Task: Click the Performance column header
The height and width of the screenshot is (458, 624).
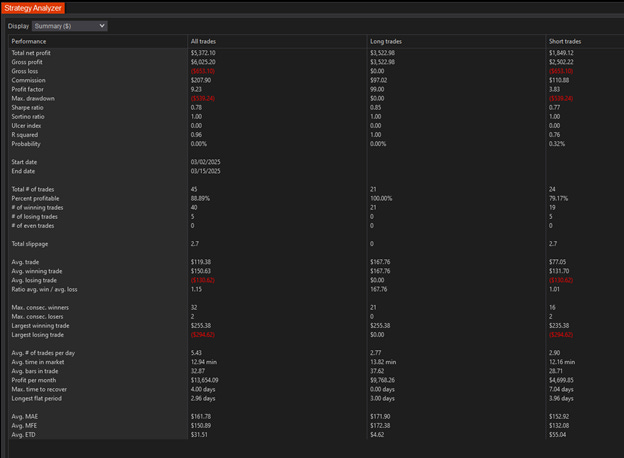Action: point(29,41)
